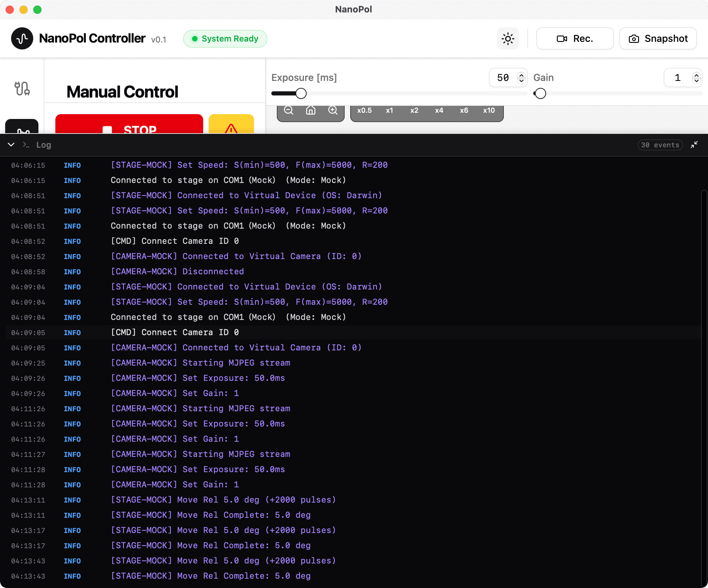Select the manual control sidebar icon
This screenshot has height=588, width=708.
(22, 128)
